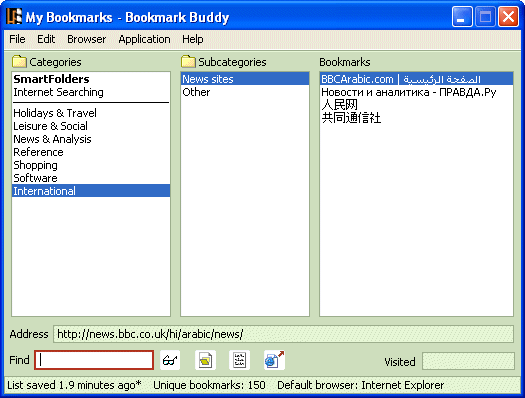525x398 pixels.
Task: Open the Edit menu
Action: point(46,39)
